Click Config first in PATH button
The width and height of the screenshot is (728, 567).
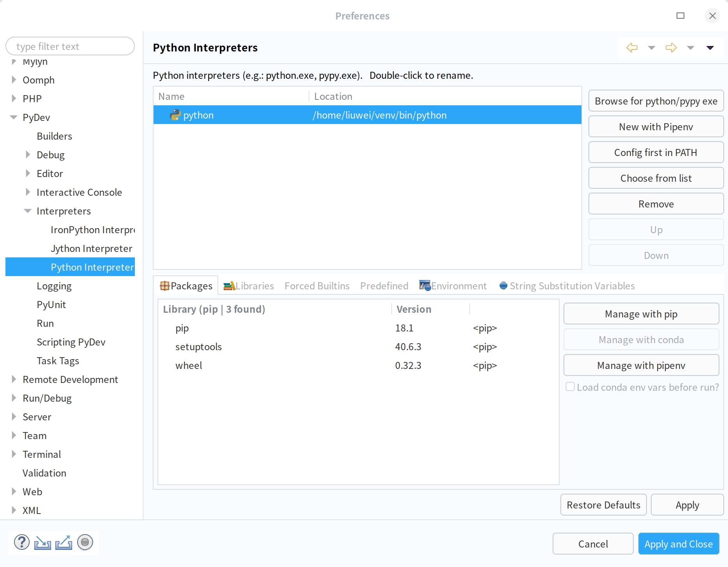656,152
